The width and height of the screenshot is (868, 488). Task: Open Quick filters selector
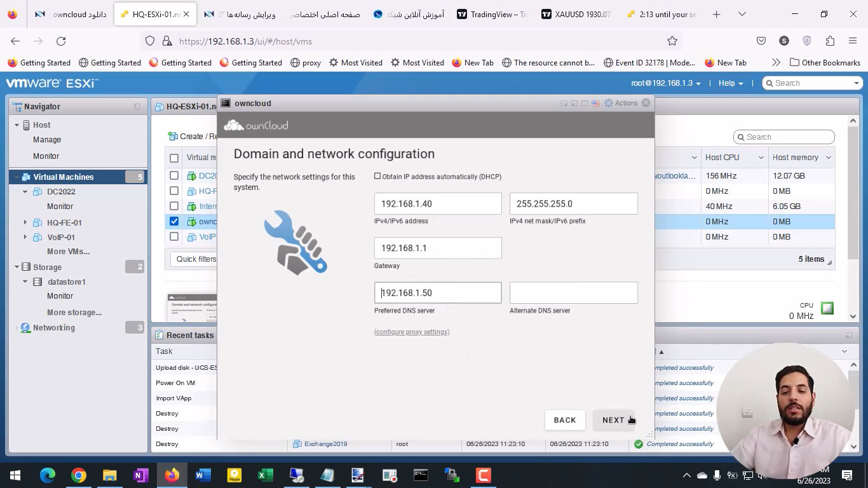[194, 259]
